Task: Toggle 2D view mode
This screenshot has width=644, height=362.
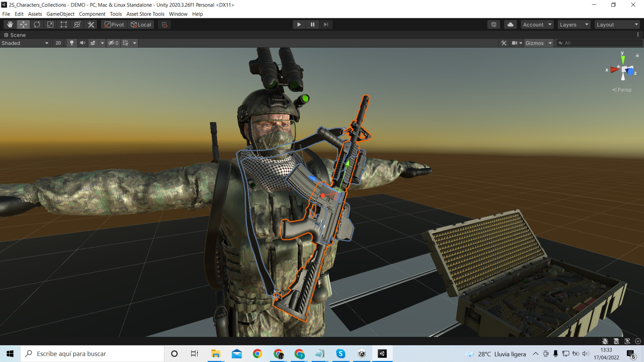Action: click(58, 43)
